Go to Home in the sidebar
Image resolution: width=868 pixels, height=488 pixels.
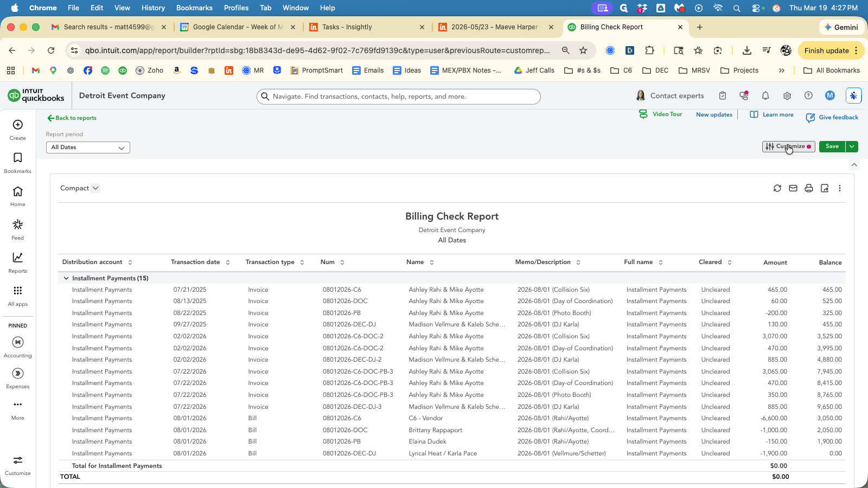18,196
